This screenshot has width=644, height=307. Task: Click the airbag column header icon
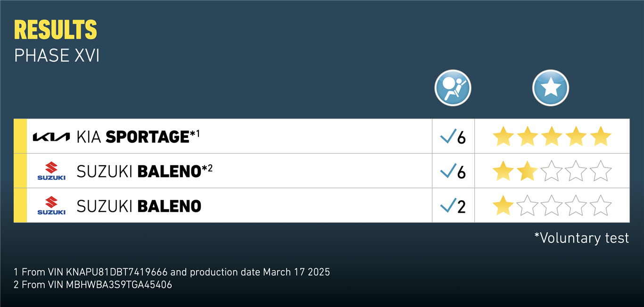[x=453, y=88]
